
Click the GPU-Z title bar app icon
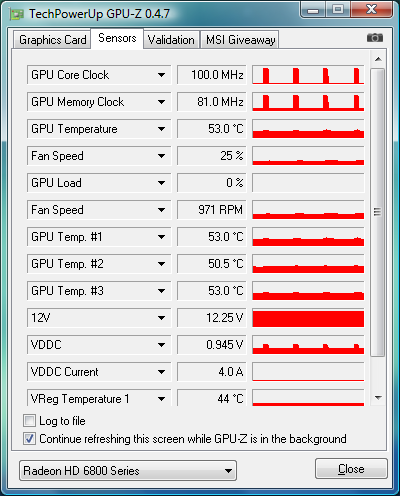click(x=17, y=14)
